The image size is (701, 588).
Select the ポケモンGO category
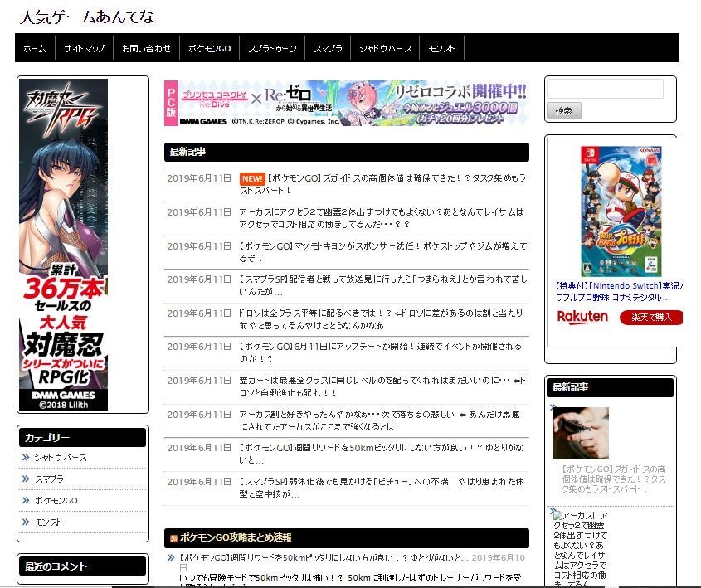[x=56, y=500]
